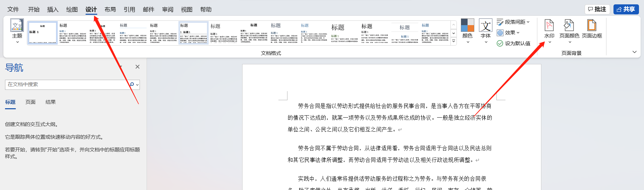Open the 字体 dropdown arrow

pyautogui.click(x=486, y=42)
